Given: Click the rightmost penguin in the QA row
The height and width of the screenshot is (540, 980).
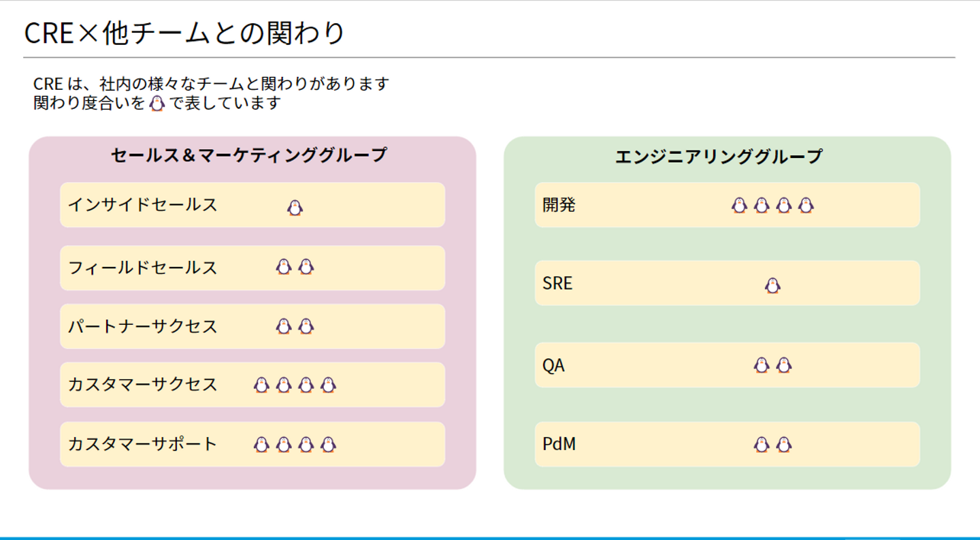Looking at the screenshot, I should [x=784, y=365].
